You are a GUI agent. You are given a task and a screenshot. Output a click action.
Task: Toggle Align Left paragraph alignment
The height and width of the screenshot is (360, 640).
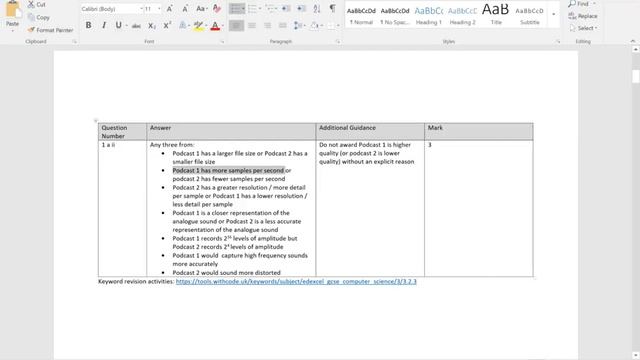pyautogui.click(x=236, y=26)
